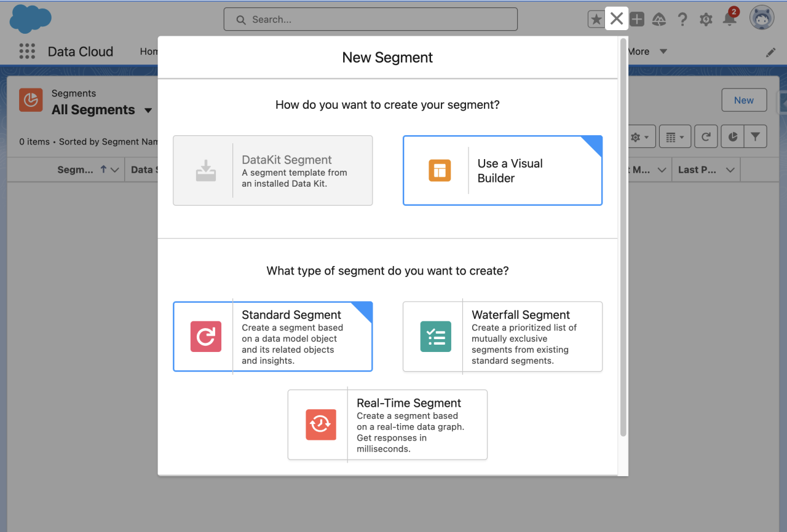The image size is (787, 532).
Task: Open the All Segments list view dropdown
Action: tap(148, 111)
